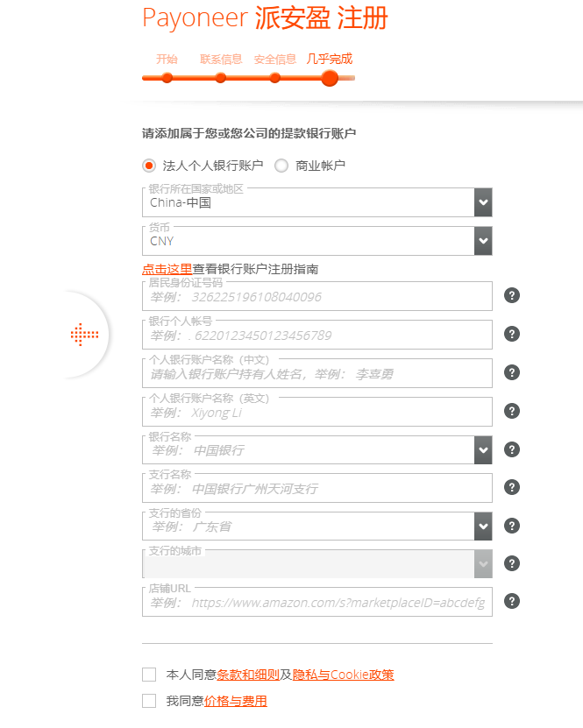The height and width of the screenshot is (728, 583).
Task: Select 法人个人银行账户 radio button
Action: pyautogui.click(x=149, y=166)
